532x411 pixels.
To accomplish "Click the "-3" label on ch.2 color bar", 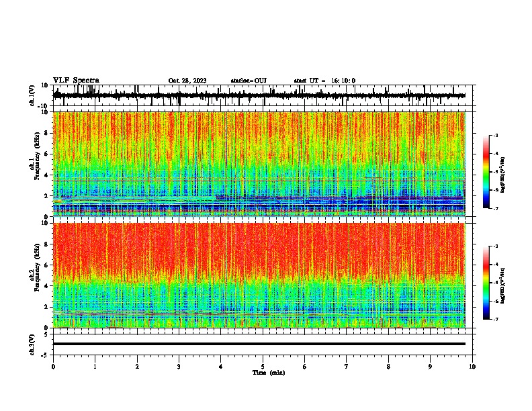I will 496,246.
